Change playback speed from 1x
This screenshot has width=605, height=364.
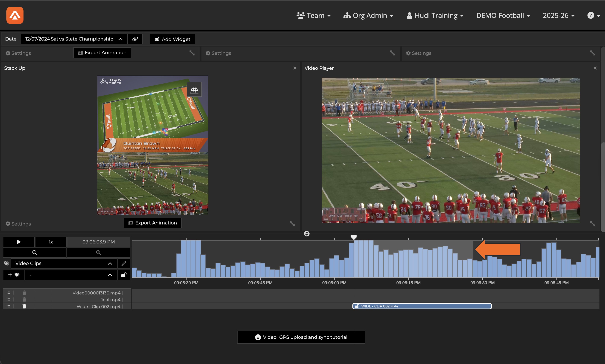click(51, 242)
